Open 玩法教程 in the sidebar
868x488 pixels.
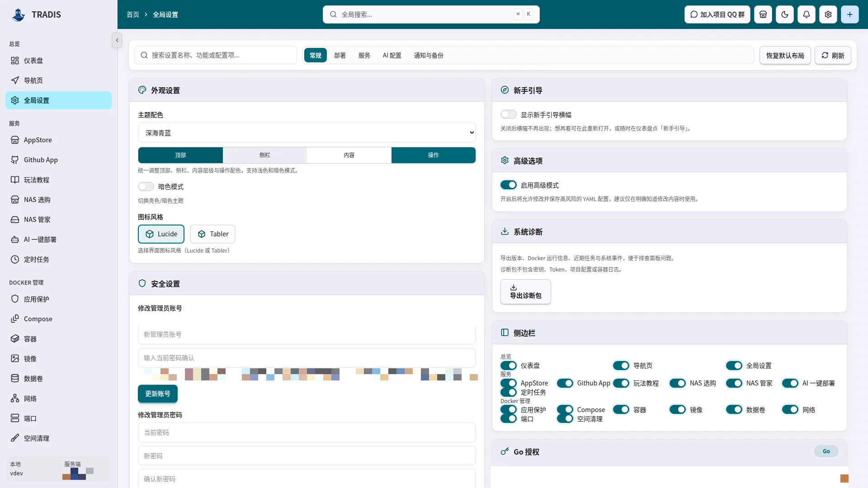(58, 180)
